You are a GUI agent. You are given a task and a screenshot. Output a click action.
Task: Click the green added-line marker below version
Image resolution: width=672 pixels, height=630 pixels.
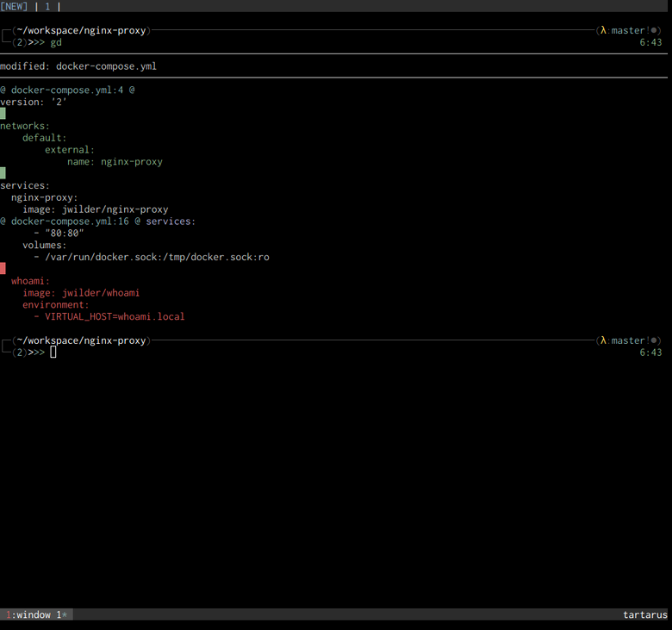click(x=3, y=114)
